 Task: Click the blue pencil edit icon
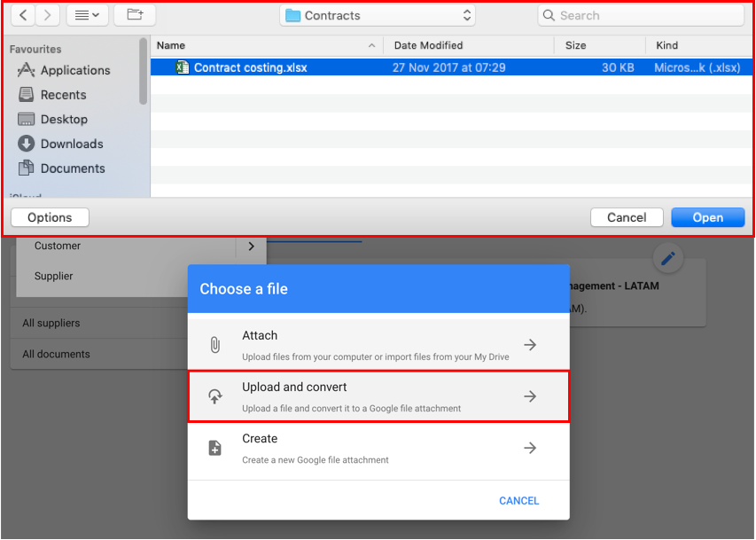(667, 258)
